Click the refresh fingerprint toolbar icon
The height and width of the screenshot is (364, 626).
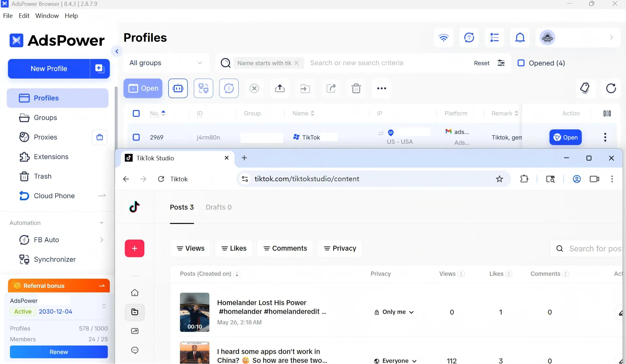click(x=229, y=88)
